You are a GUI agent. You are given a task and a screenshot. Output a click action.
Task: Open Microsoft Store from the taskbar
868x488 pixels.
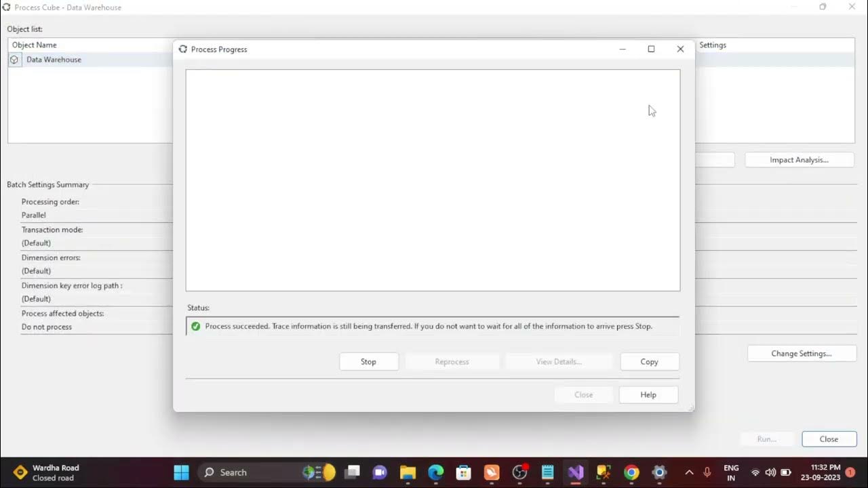pyautogui.click(x=463, y=472)
